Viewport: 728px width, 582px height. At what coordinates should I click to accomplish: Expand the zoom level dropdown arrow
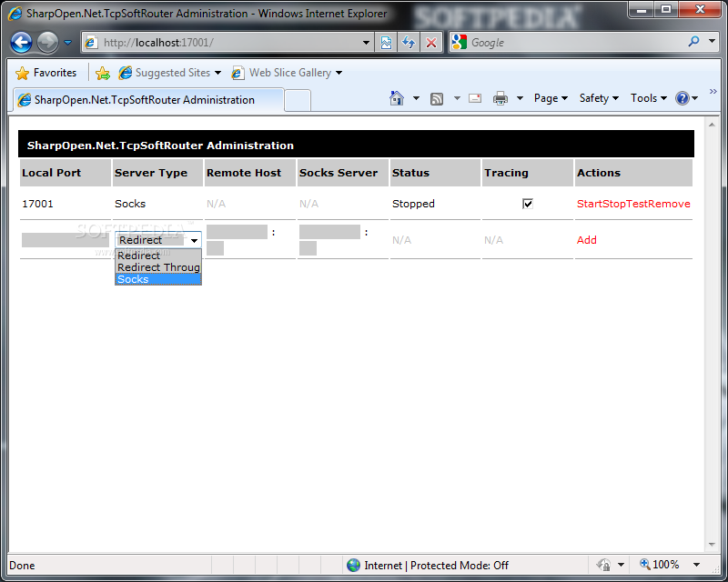(x=696, y=565)
